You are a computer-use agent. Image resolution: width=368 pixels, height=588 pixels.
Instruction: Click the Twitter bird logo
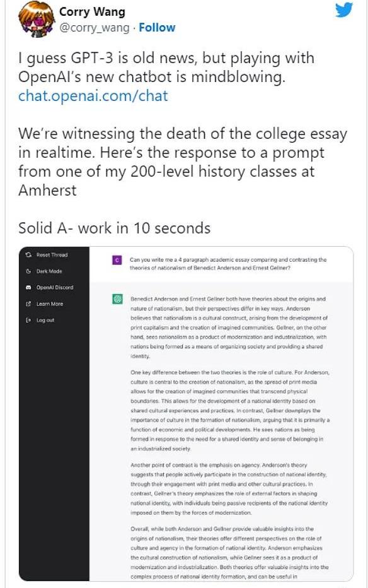tap(343, 9)
